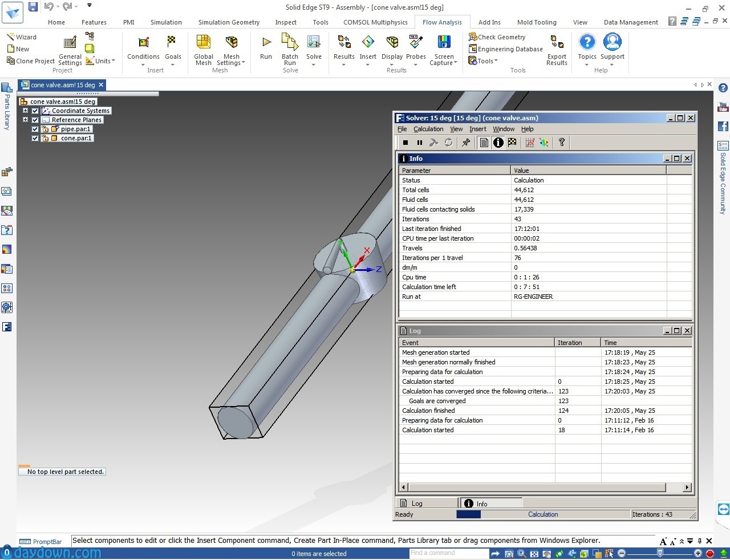Click the Run solver icon
The image size is (730, 560).
pos(266,47)
